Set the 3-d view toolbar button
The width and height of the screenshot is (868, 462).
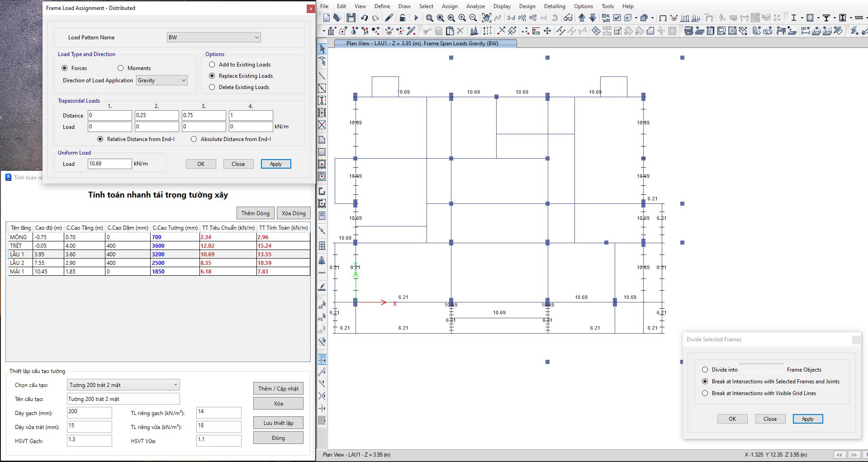[x=511, y=18]
